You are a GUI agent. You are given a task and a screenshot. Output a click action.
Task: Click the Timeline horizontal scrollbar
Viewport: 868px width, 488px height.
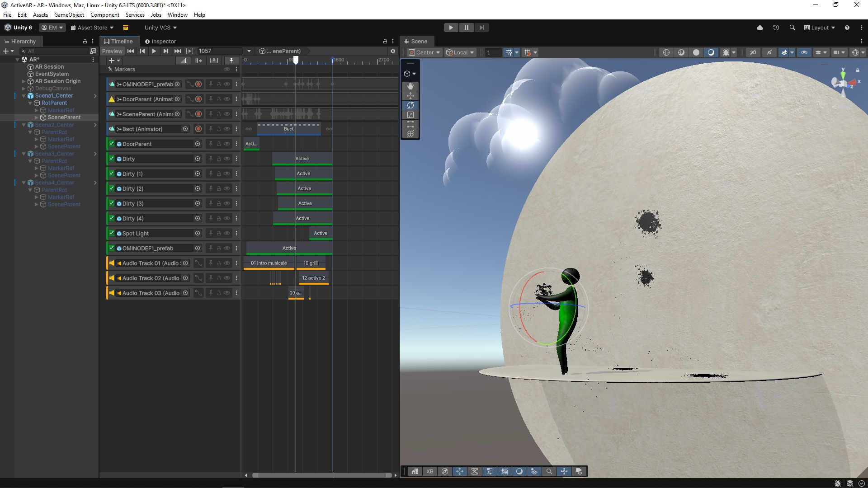pyautogui.click(x=321, y=475)
